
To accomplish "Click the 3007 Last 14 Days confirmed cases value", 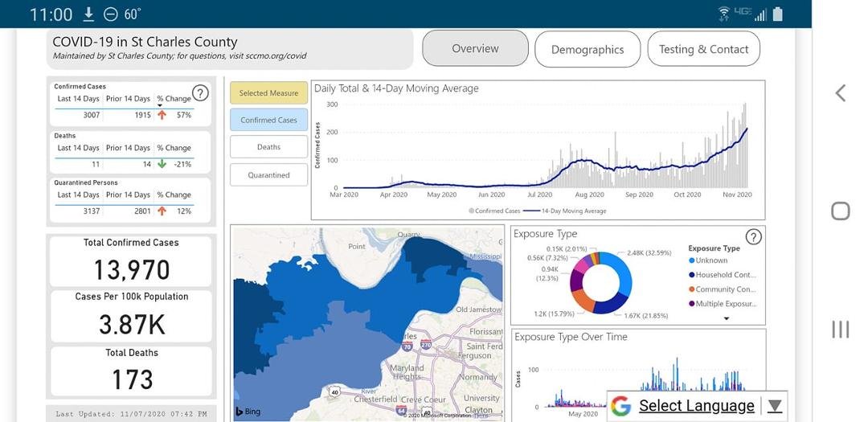I will click(x=91, y=115).
